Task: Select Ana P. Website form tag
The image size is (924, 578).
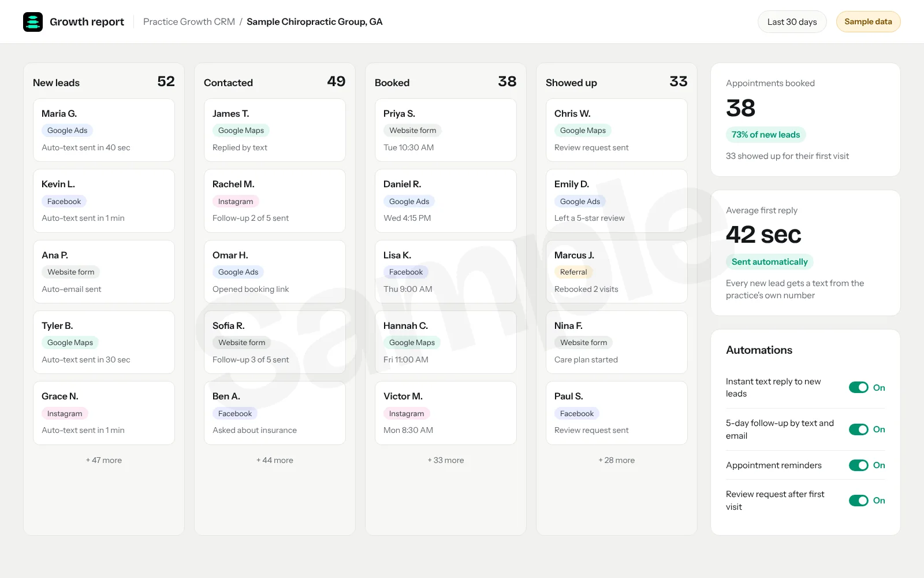Action: coord(71,272)
